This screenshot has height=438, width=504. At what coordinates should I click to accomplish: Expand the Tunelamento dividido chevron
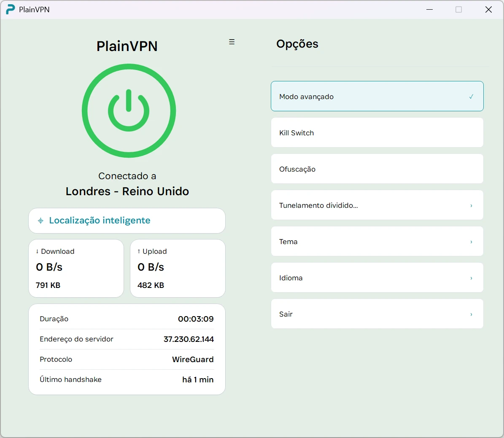coord(471,205)
